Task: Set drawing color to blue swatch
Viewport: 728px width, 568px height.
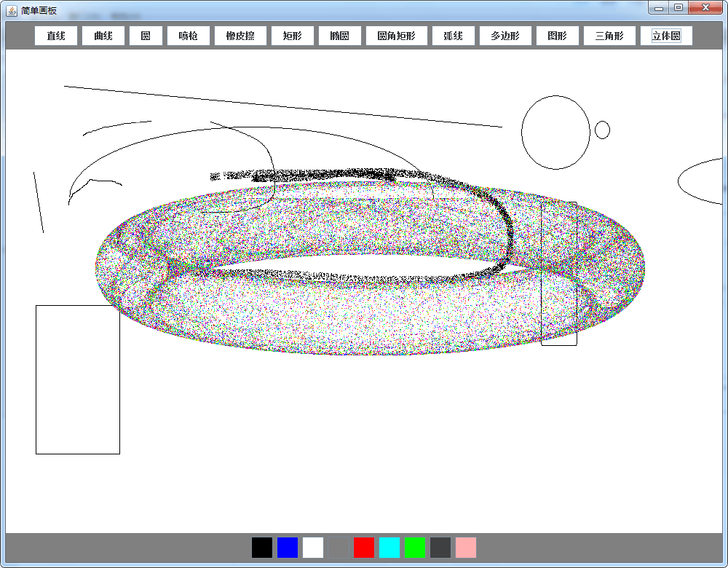Action: 288,548
